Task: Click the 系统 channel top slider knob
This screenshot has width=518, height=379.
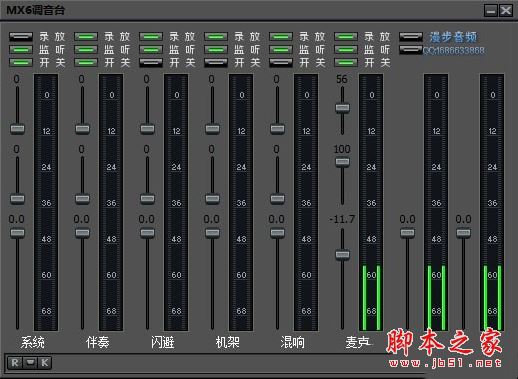Action: 17,129
